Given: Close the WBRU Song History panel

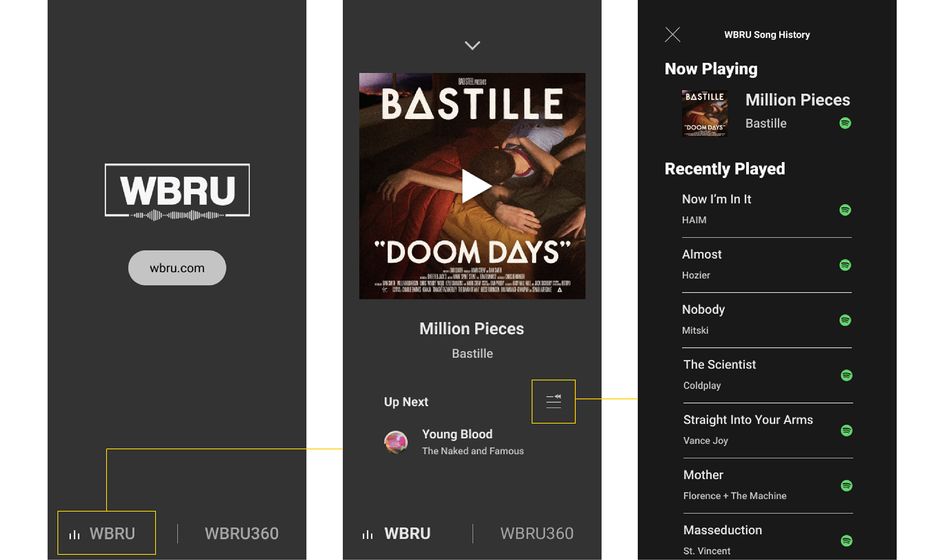Looking at the screenshot, I should (673, 34).
